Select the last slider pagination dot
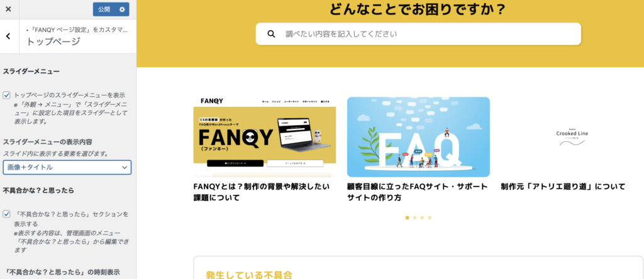Screen dimensions: 644x279 tap(430, 218)
